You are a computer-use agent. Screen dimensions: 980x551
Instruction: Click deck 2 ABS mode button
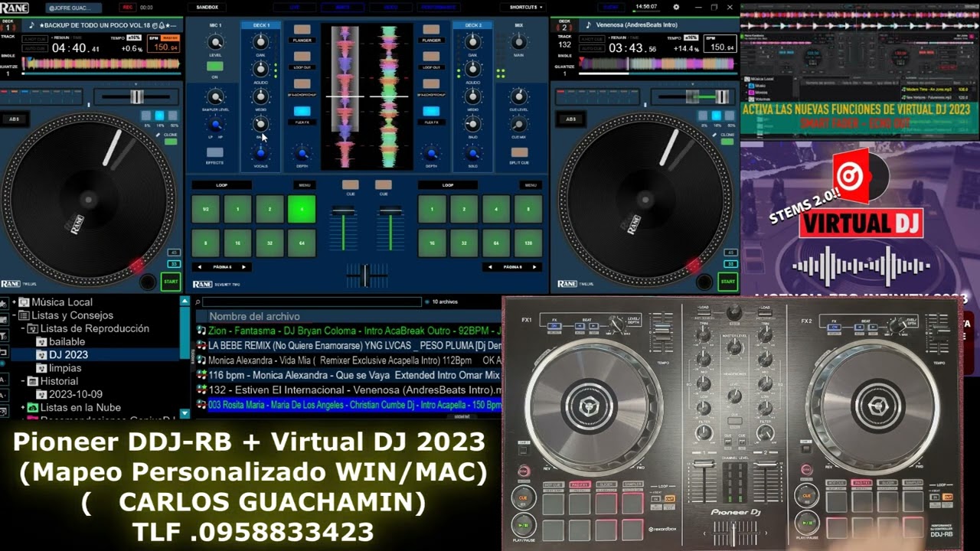(x=570, y=119)
